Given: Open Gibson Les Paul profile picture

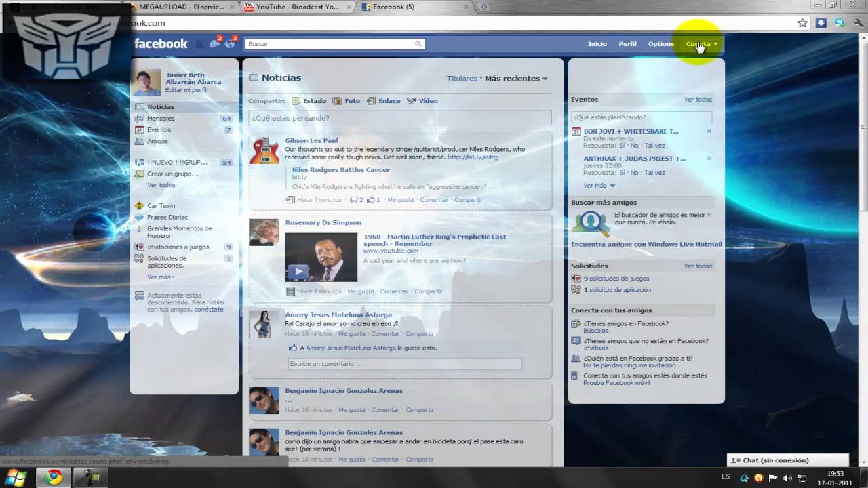Looking at the screenshot, I should pos(264,150).
